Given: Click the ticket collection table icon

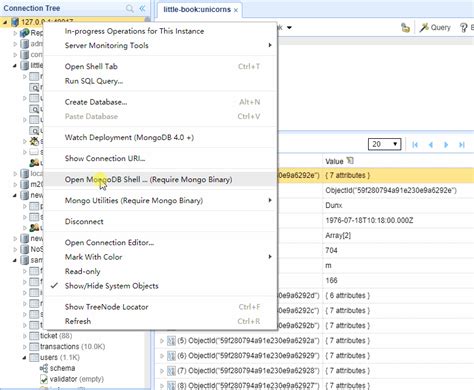Looking at the screenshot, I should pyautogui.click(x=34, y=336).
